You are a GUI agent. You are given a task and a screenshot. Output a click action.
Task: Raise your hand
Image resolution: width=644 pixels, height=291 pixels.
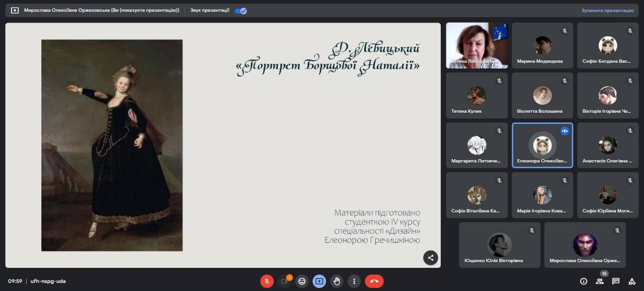(x=337, y=281)
